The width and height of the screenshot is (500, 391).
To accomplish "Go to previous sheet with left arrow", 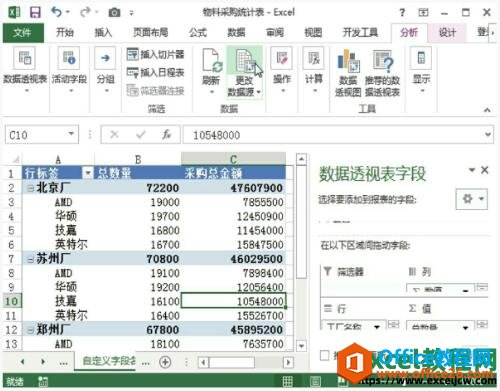I will (22, 362).
